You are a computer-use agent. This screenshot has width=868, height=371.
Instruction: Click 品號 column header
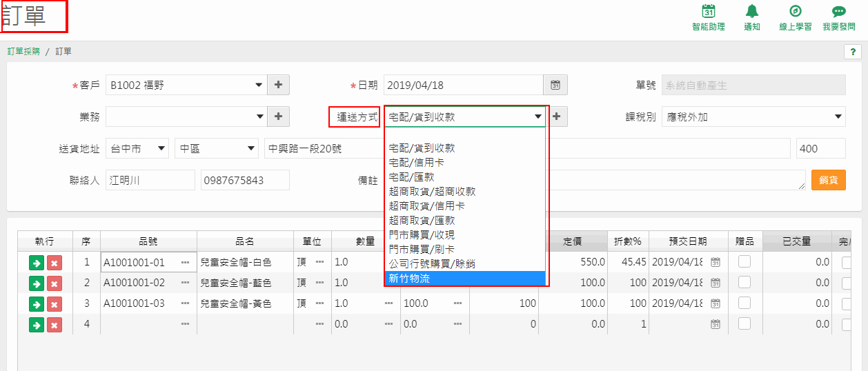click(148, 241)
